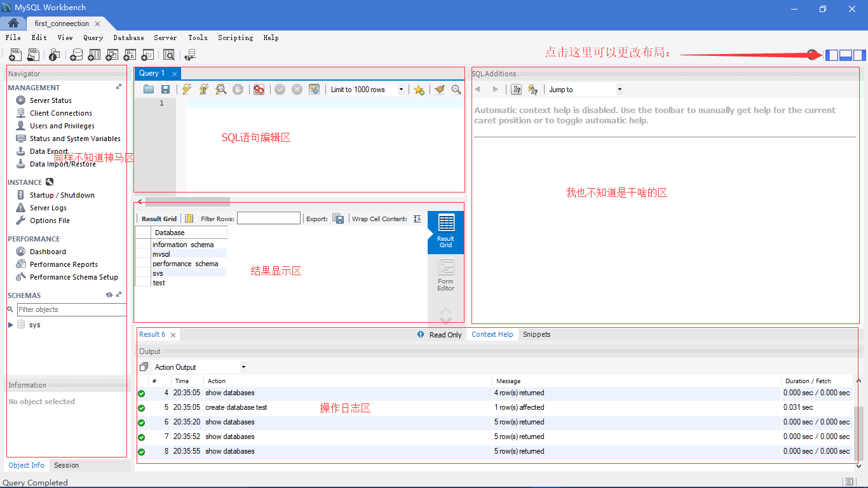Create a new schema toolbar icon

(76, 55)
